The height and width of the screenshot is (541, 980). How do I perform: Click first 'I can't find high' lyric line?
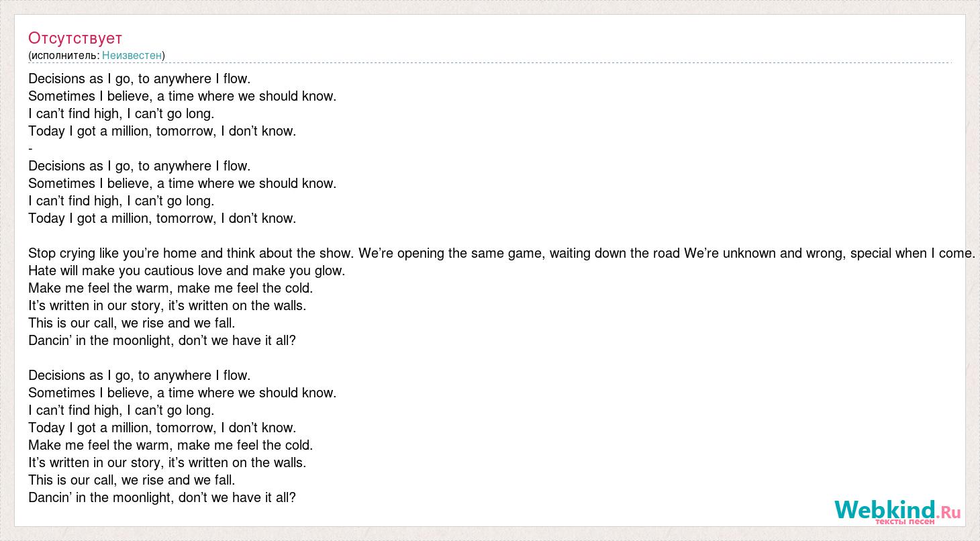click(x=121, y=113)
